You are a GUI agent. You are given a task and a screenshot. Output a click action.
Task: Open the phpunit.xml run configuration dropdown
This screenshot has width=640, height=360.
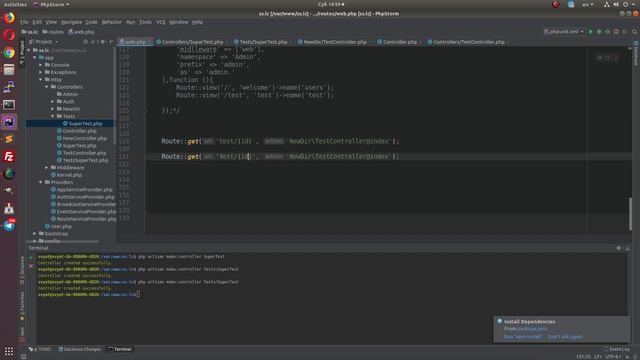[564, 32]
